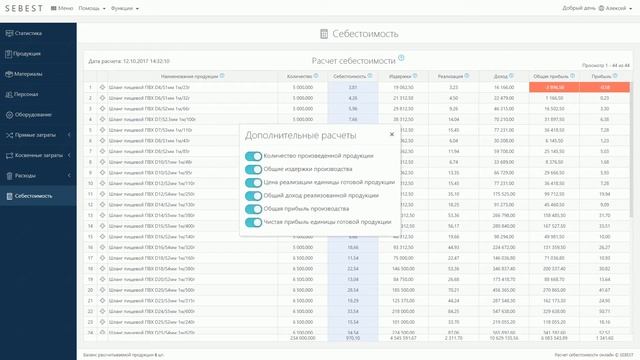Click the diamond icon in row 16
The height and width of the screenshot is (360, 640).
(102, 247)
